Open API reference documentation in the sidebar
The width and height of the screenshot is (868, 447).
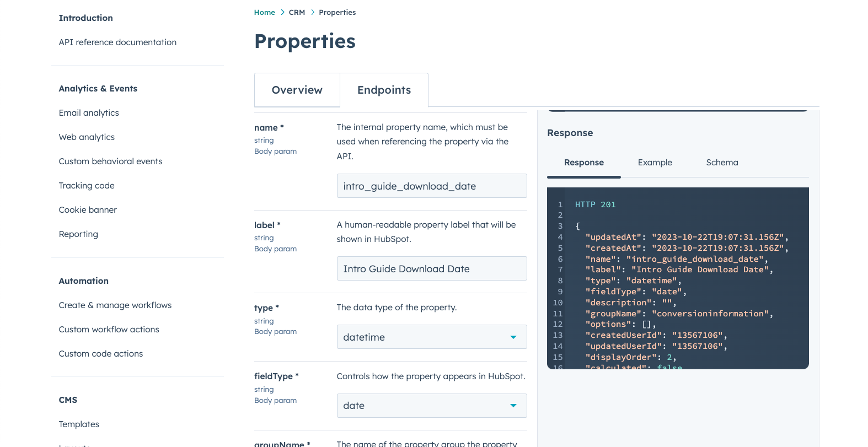[117, 42]
